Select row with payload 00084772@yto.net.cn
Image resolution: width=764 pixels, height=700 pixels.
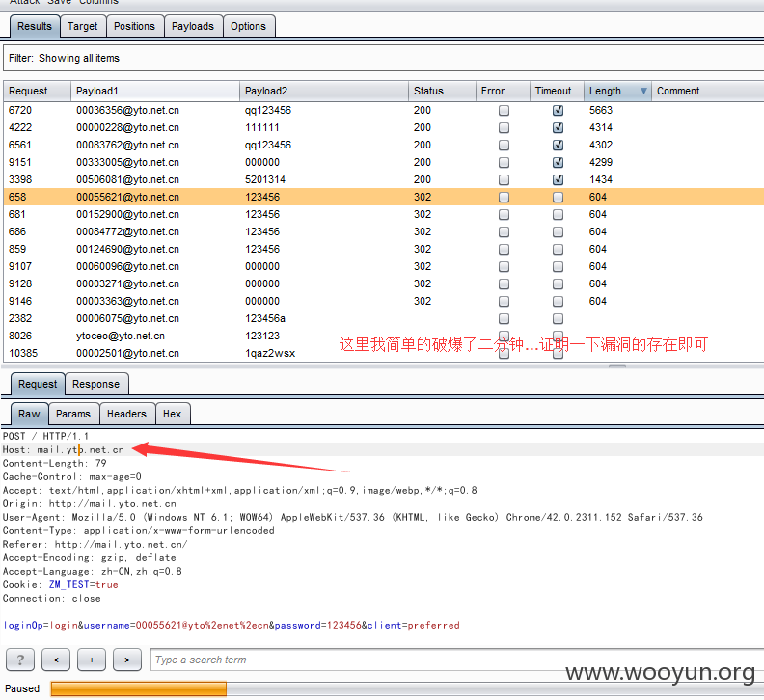(384, 231)
